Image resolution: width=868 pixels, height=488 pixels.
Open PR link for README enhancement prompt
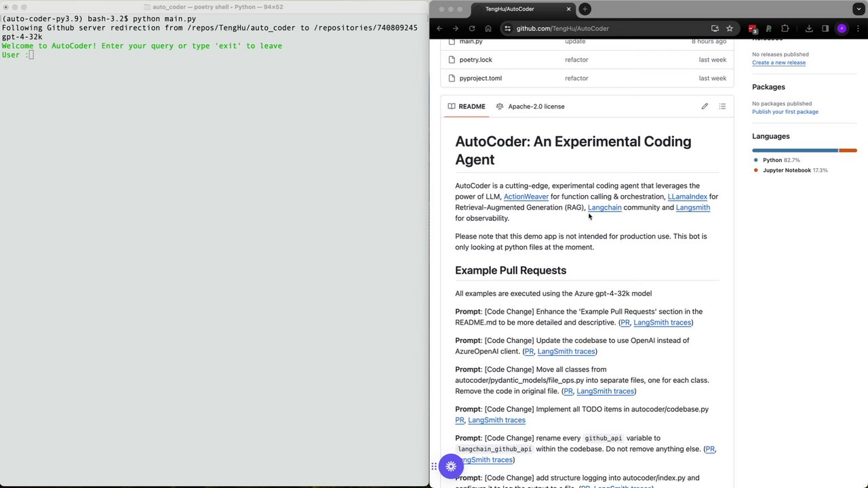pyautogui.click(x=625, y=323)
